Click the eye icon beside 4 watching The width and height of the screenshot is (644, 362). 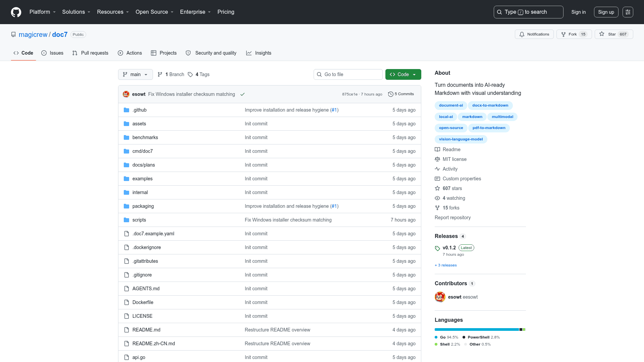(x=437, y=198)
